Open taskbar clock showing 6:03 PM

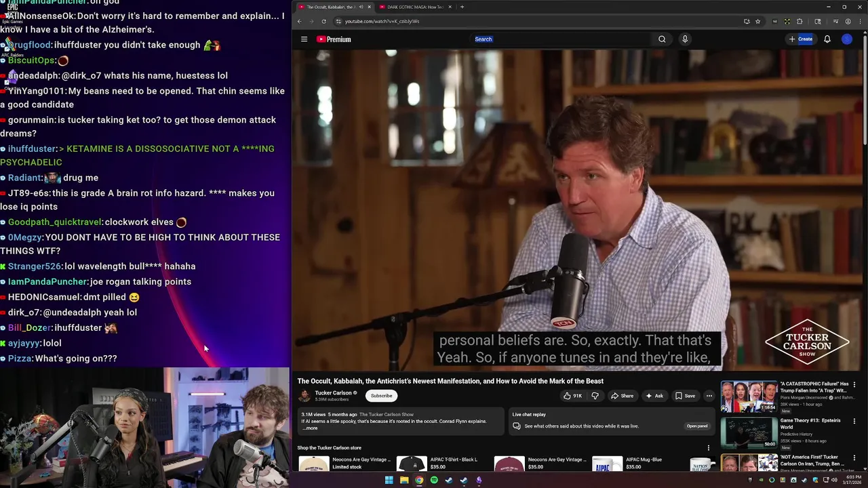click(852, 480)
